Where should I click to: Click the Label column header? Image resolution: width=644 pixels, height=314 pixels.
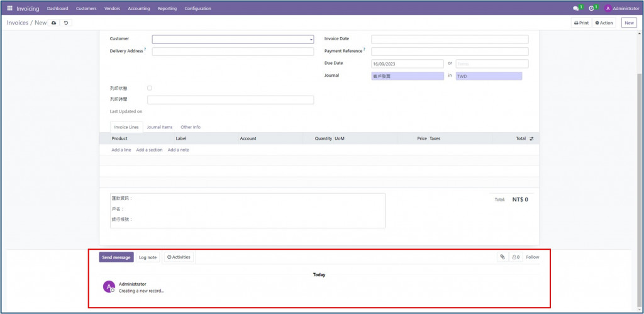[x=181, y=138]
